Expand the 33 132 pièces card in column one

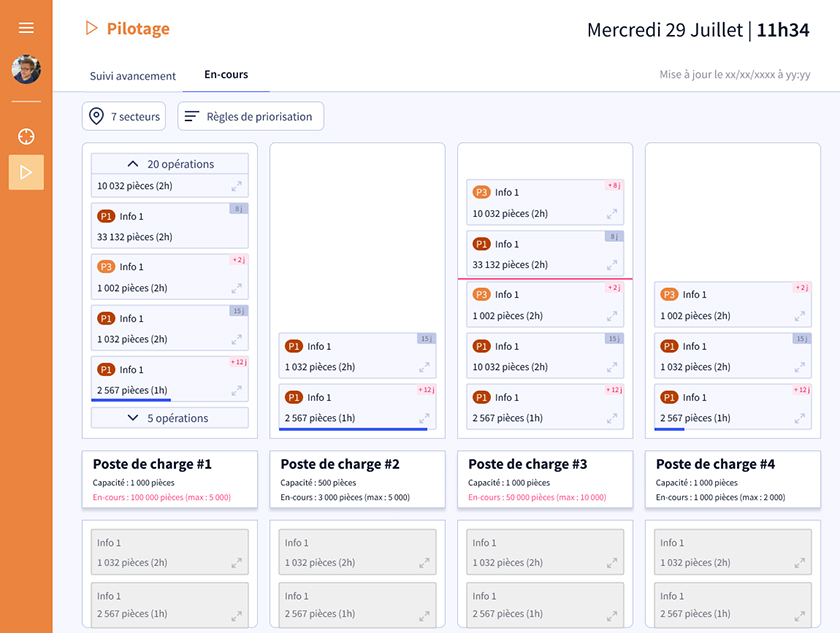(236, 237)
